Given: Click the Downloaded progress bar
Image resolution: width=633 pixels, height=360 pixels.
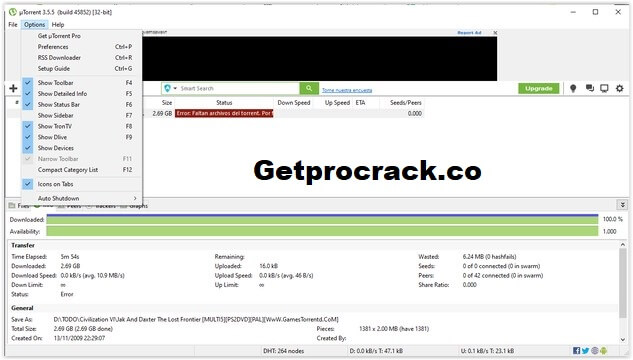Looking at the screenshot, I should click(322, 219).
